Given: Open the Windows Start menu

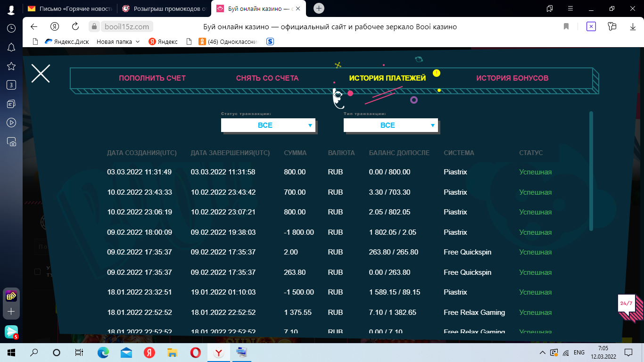Looking at the screenshot, I should (11, 353).
